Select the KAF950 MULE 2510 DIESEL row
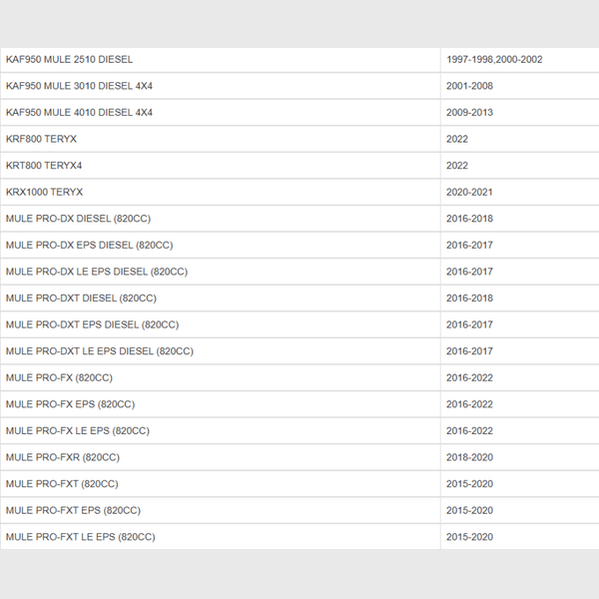 coord(300,60)
